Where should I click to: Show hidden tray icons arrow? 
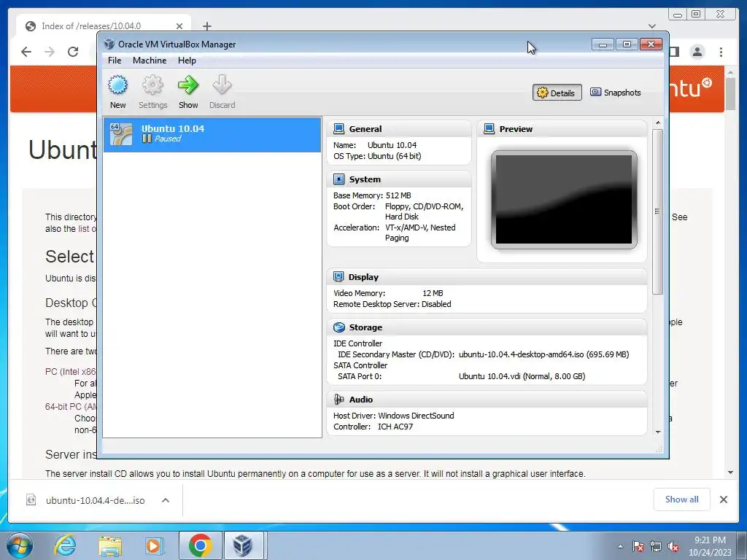click(620, 546)
